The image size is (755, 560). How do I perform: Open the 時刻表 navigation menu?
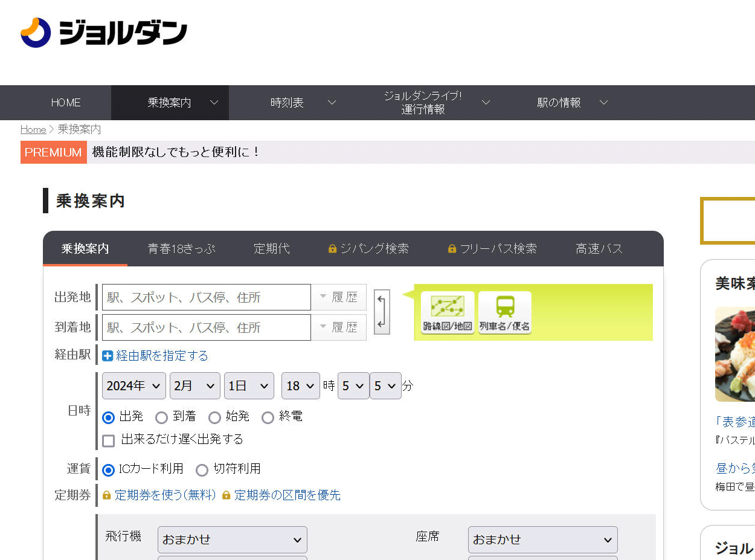[x=303, y=103]
